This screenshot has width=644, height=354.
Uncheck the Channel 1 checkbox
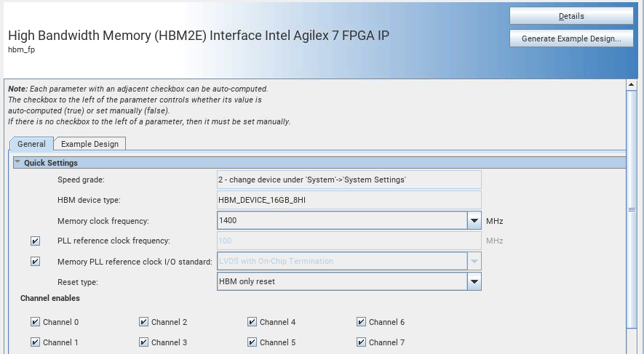[35, 342]
